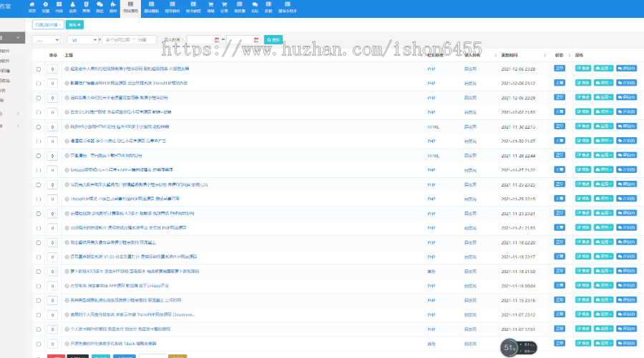644x358 pixels.
Task: Sort by the update time column arrows
Action: click(545, 55)
